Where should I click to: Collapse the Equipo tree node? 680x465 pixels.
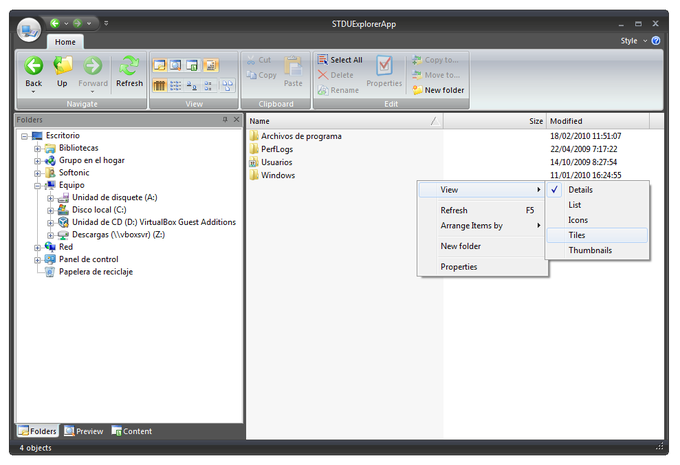point(38,186)
